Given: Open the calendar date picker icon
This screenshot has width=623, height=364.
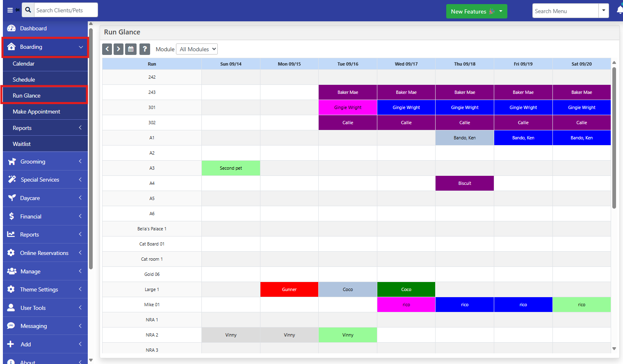Looking at the screenshot, I should click(x=131, y=49).
